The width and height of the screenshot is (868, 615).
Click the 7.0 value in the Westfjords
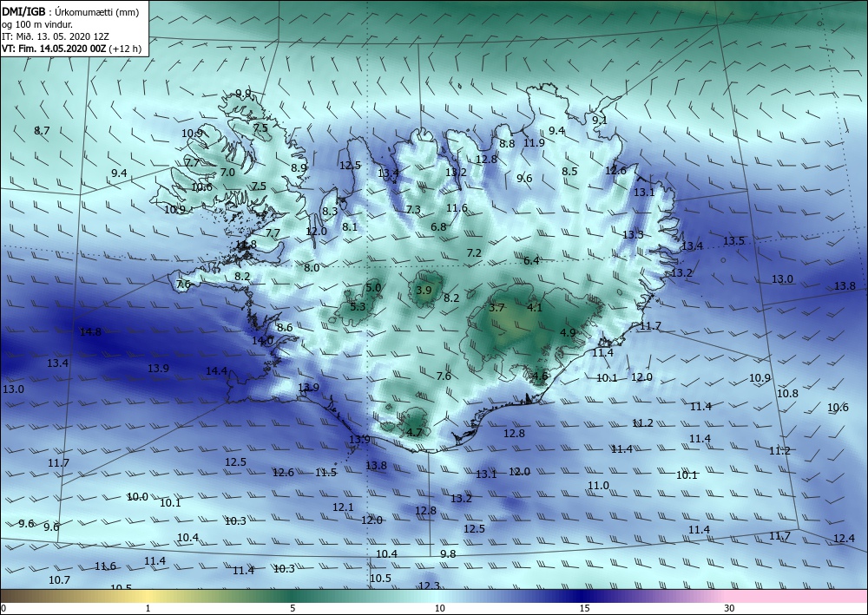[x=227, y=172]
